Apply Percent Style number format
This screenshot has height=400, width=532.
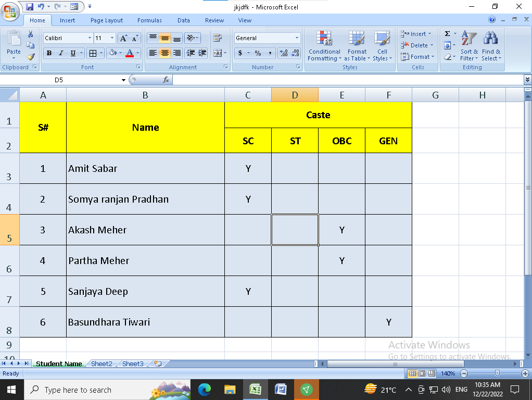pos(258,53)
